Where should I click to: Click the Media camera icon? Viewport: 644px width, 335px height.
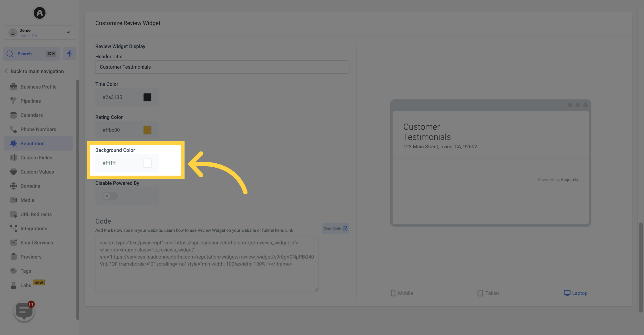14,200
